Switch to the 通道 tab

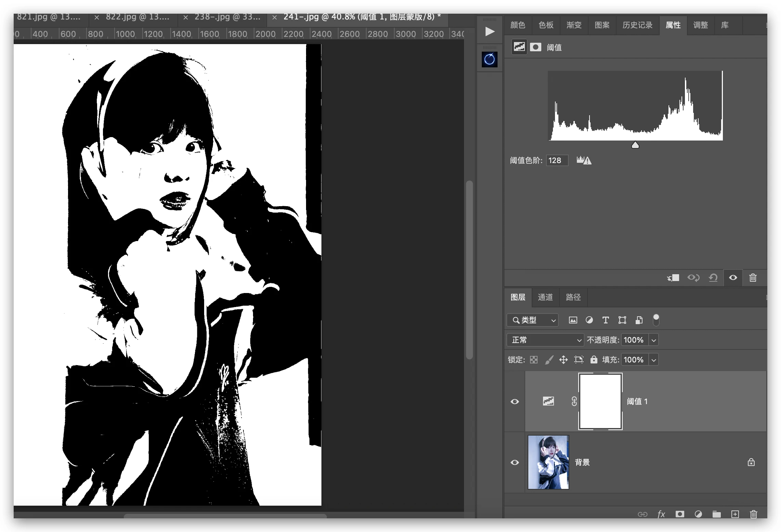coord(545,297)
